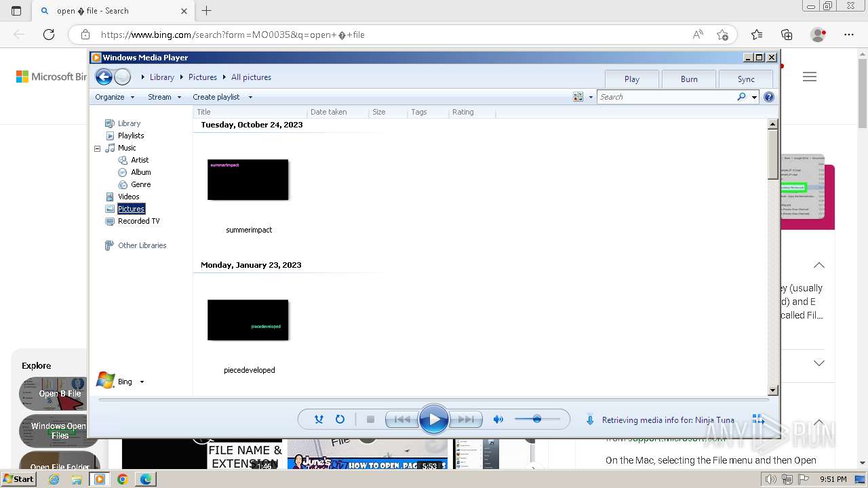Open File Explorer from the taskbar
Screen dimensions: 868x488
[77, 479]
